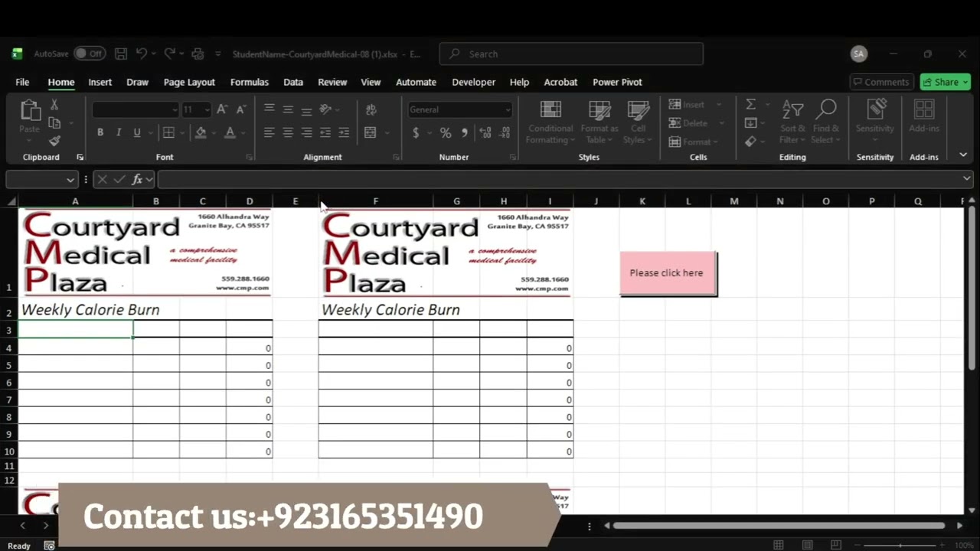
Task: Toggle Bold formatting
Action: click(100, 132)
